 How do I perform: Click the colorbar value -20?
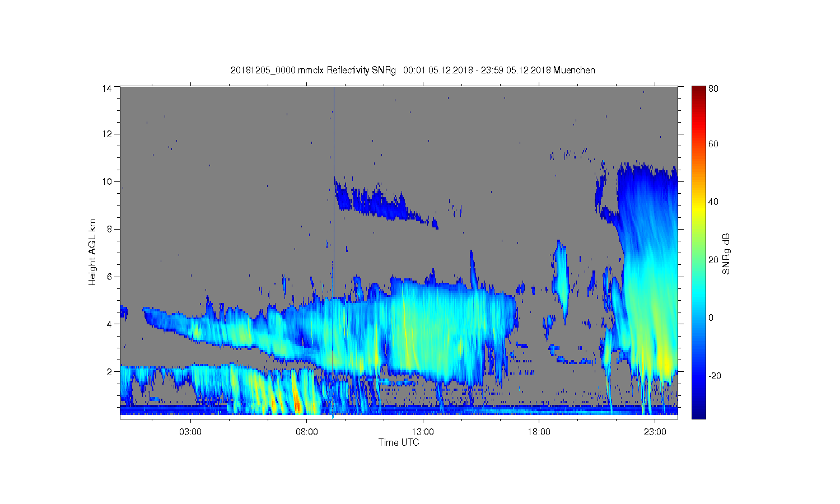click(715, 376)
